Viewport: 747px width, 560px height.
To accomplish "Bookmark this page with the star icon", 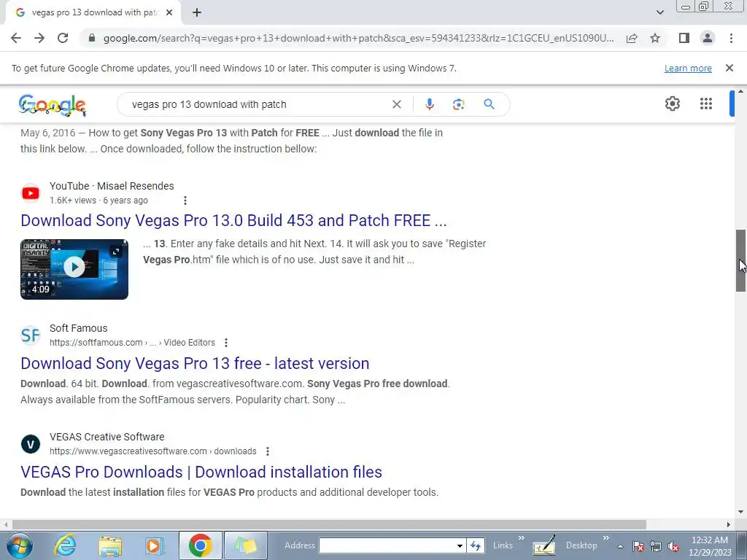I will pyautogui.click(x=655, y=38).
